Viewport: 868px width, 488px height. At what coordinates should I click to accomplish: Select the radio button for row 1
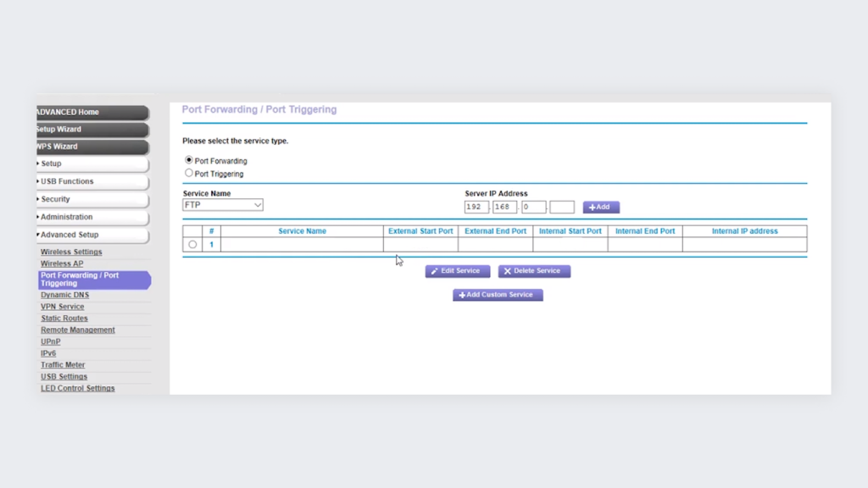pos(192,244)
